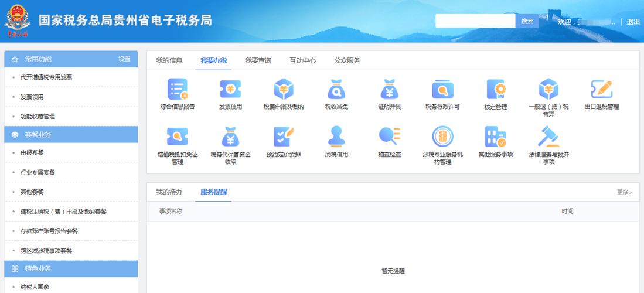
Task: Open 申报套餐 in sidebar
Action: point(32,152)
